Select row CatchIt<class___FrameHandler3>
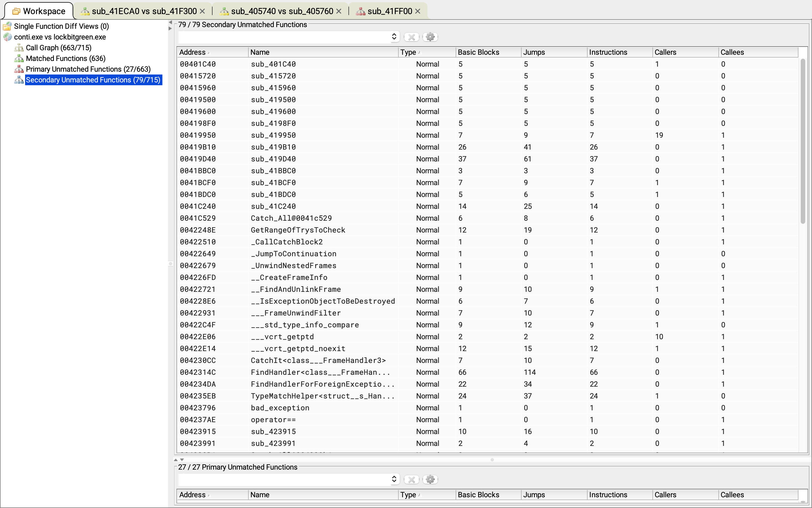 tap(487, 360)
